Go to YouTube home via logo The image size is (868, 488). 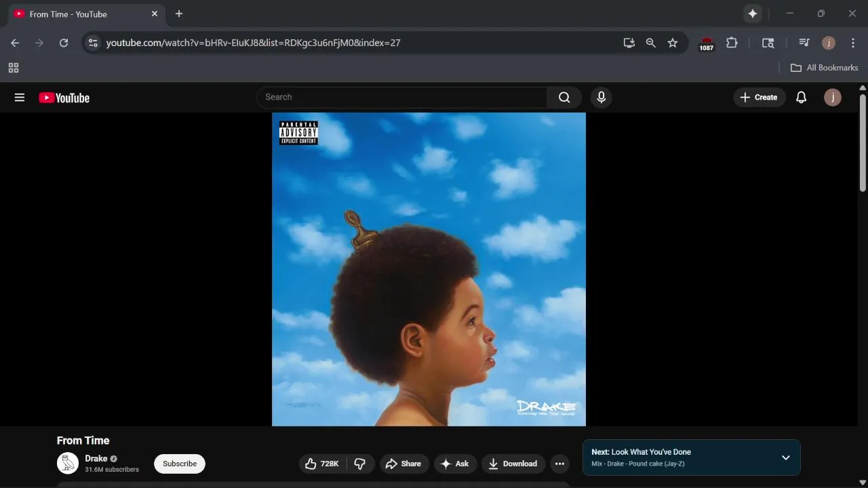tap(64, 98)
